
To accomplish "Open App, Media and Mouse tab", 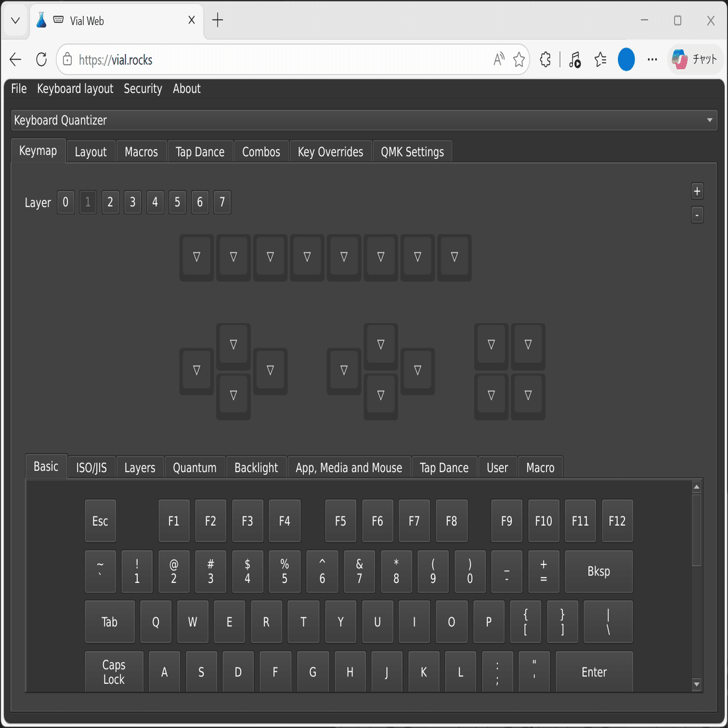I will (349, 468).
